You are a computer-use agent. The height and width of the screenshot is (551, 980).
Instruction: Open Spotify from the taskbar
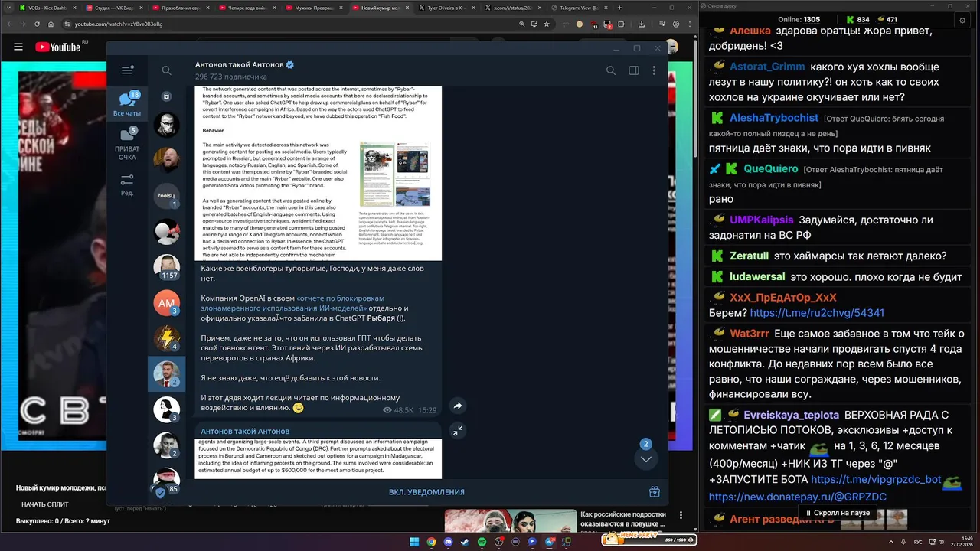click(482, 542)
